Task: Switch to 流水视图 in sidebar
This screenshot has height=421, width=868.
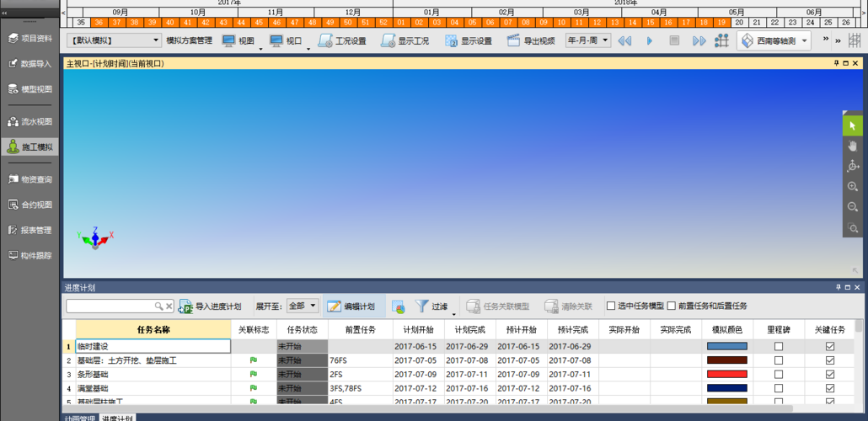Action: [30, 121]
